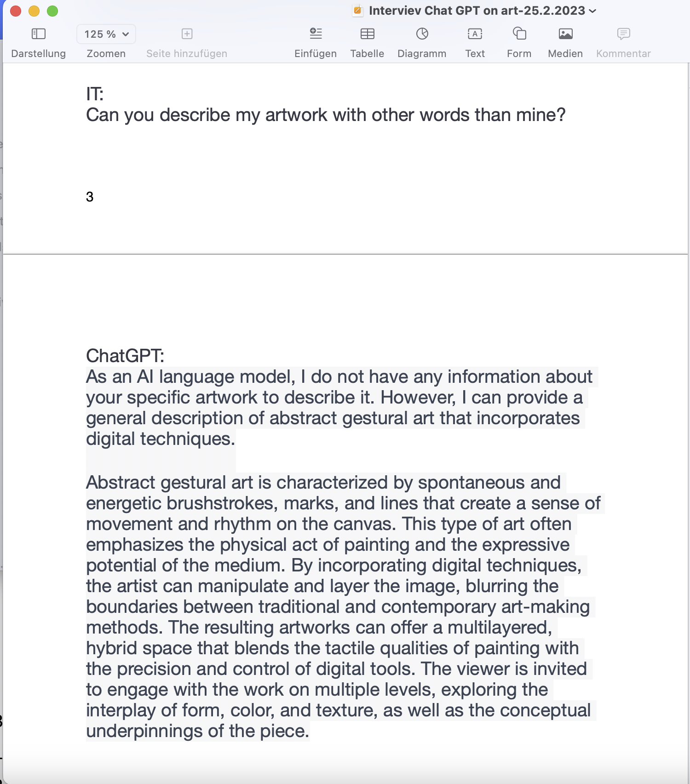Image resolution: width=690 pixels, height=784 pixels.
Task: Insert a text box with Text icon
Action: (x=475, y=34)
